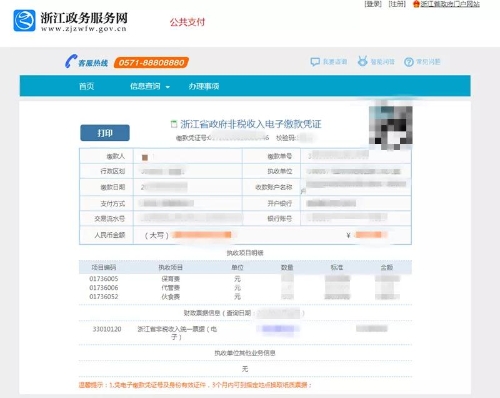Open the 智能问答 robot icon
Image resolution: width=500 pixels, height=398 pixels.
[x=362, y=61]
